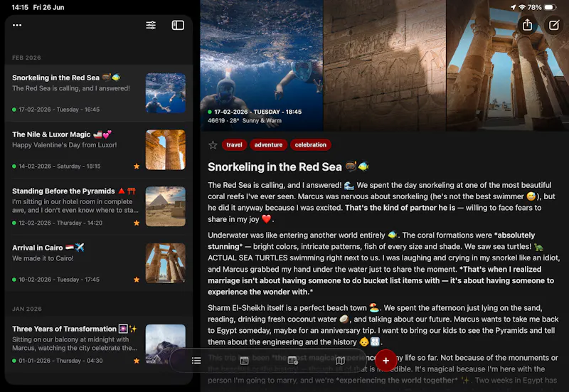Click date 14-02-2026 - Saturday - 18:15
The width and height of the screenshot is (569, 392).
pos(60,166)
